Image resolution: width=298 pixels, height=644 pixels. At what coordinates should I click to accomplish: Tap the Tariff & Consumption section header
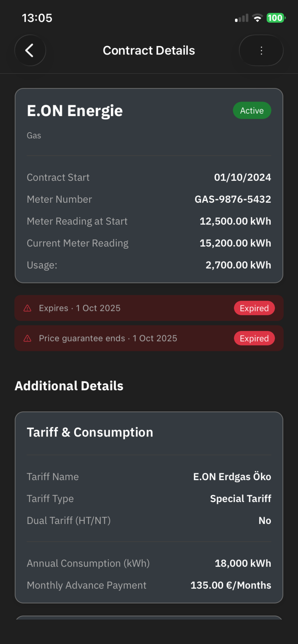click(90, 432)
